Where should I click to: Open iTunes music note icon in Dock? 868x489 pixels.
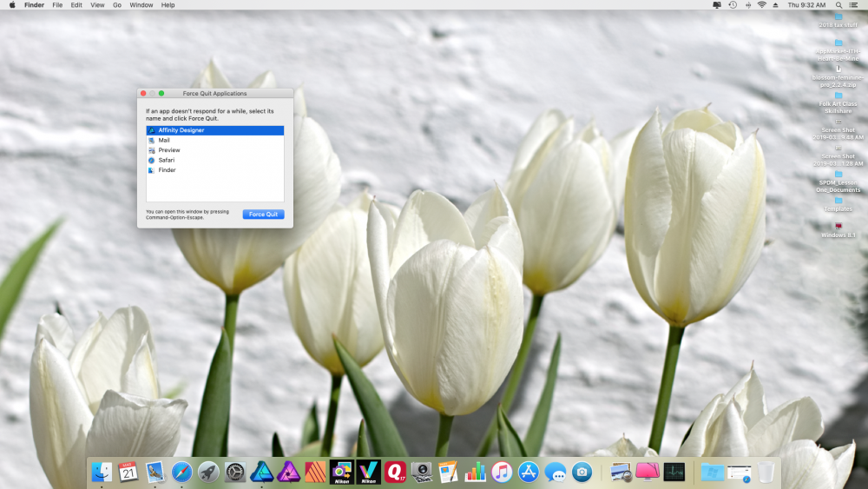click(502, 472)
